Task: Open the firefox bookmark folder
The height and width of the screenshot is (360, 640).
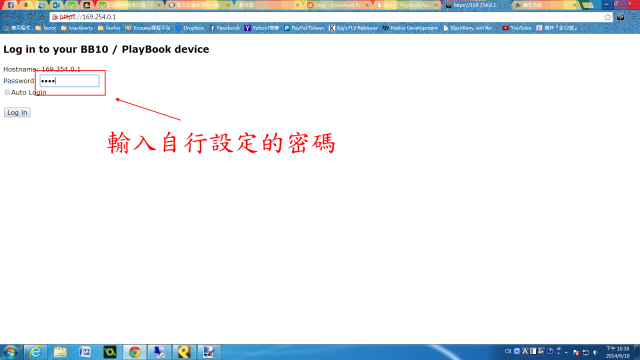Action: click(x=109, y=28)
